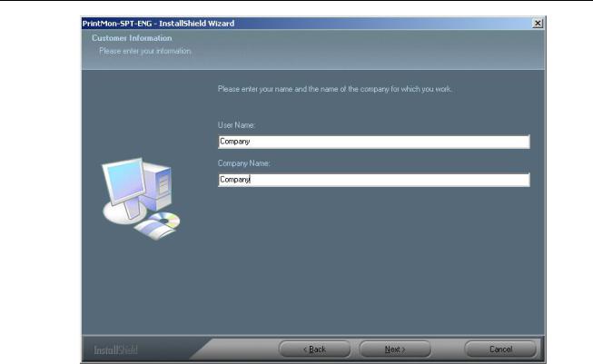
Task: Cancel the InstallShield wizard
Action: click(x=500, y=349)
